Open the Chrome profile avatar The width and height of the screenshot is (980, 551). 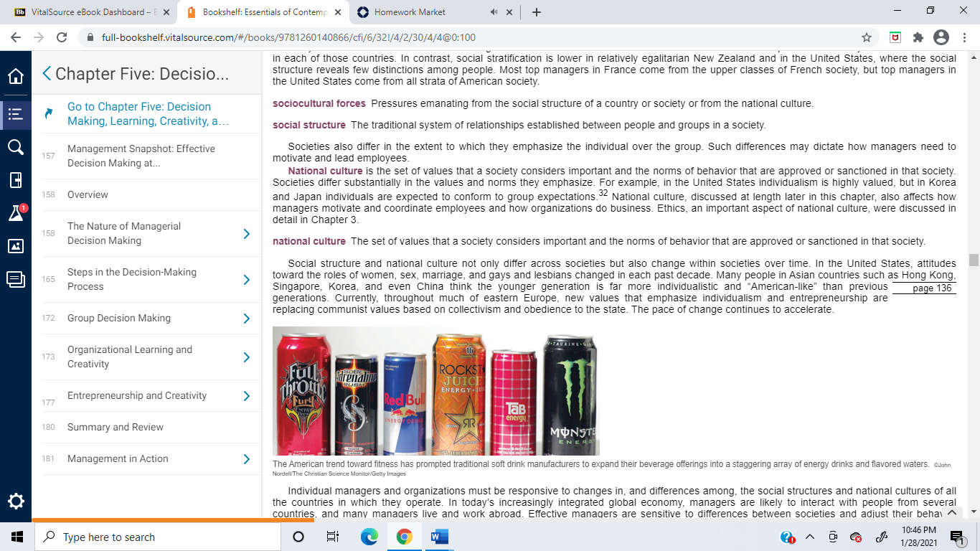coord(941,37)
